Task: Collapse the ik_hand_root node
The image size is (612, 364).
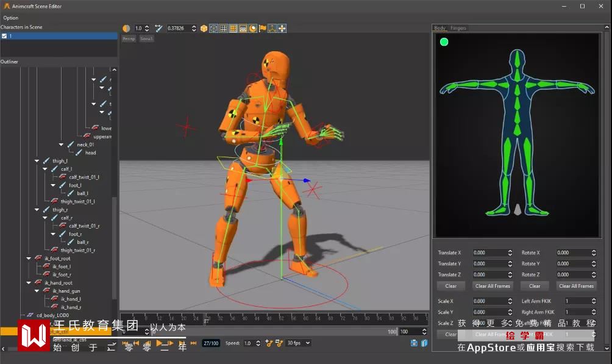Action: (x=29, y=283)
